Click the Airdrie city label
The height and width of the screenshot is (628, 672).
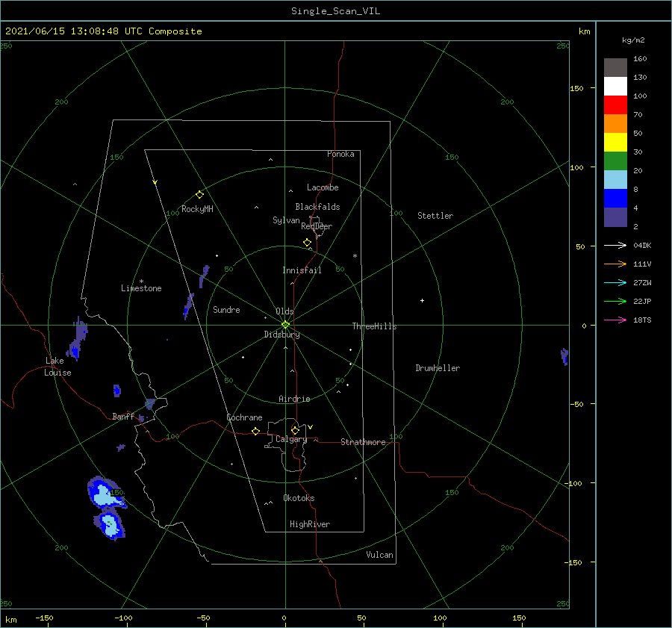294,399
